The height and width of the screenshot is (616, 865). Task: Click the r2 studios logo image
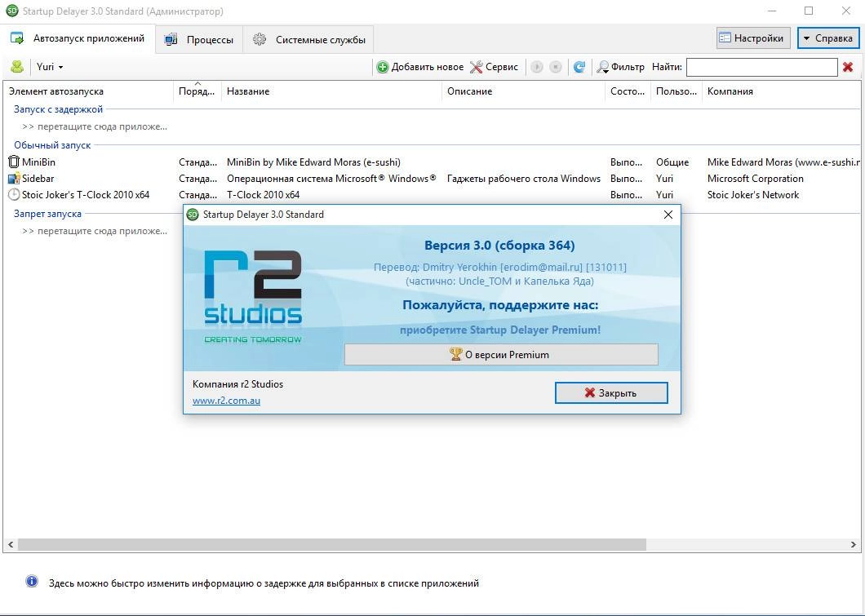(253, 296)
